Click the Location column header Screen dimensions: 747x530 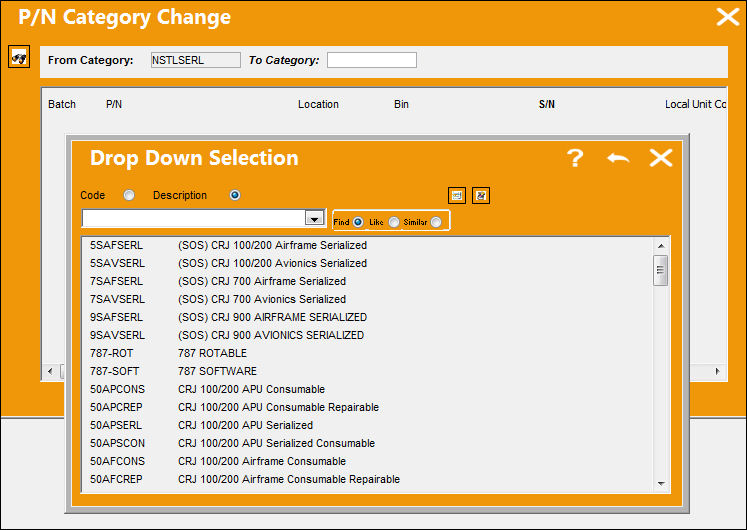point(318,104)
